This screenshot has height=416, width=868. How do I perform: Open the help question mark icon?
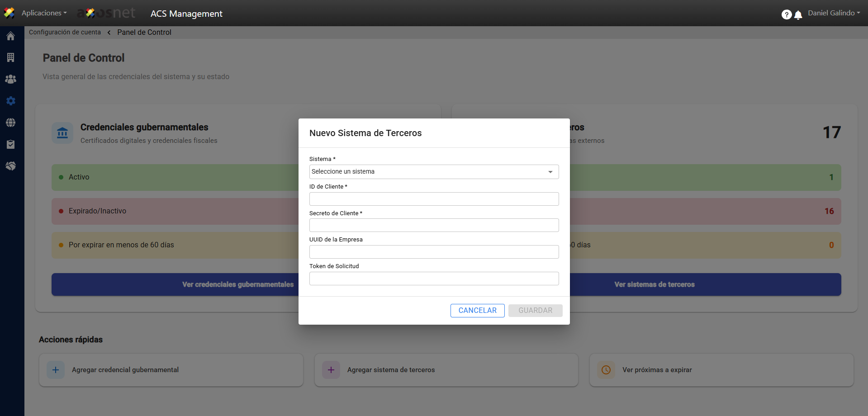(786, 14)
